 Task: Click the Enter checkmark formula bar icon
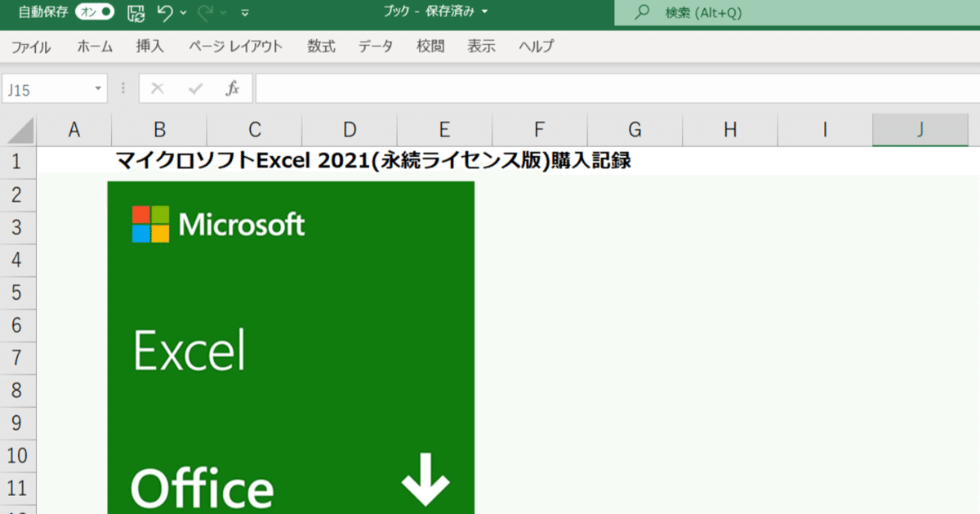point(195,89)
